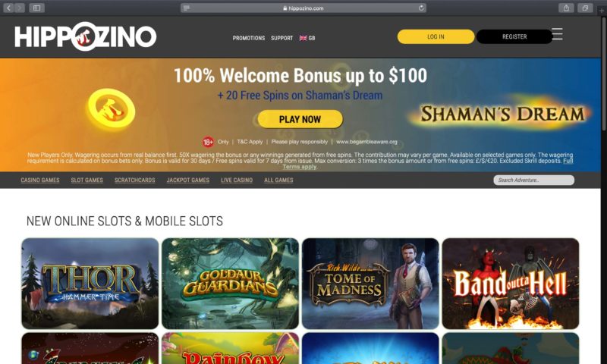Open the Promotions menu item
Screen dimensions: 607x364
pyautogui.click(x=249, y=38)
